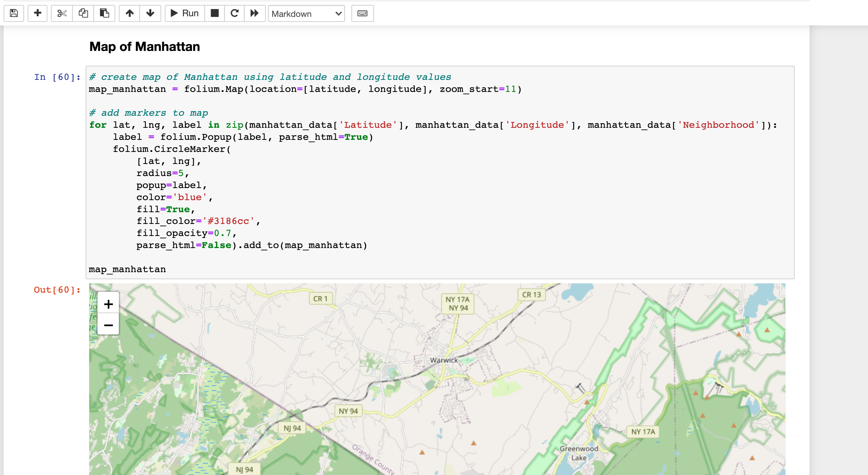
Task: Click the Out[60] output prompt area
Action: (x=57, y=290)
